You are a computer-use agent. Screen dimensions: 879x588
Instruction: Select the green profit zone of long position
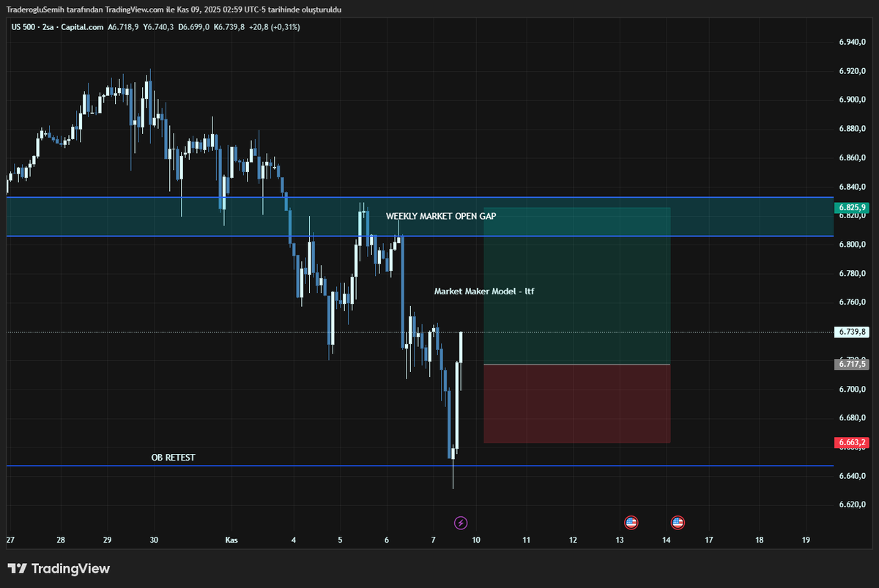point(577,286)
